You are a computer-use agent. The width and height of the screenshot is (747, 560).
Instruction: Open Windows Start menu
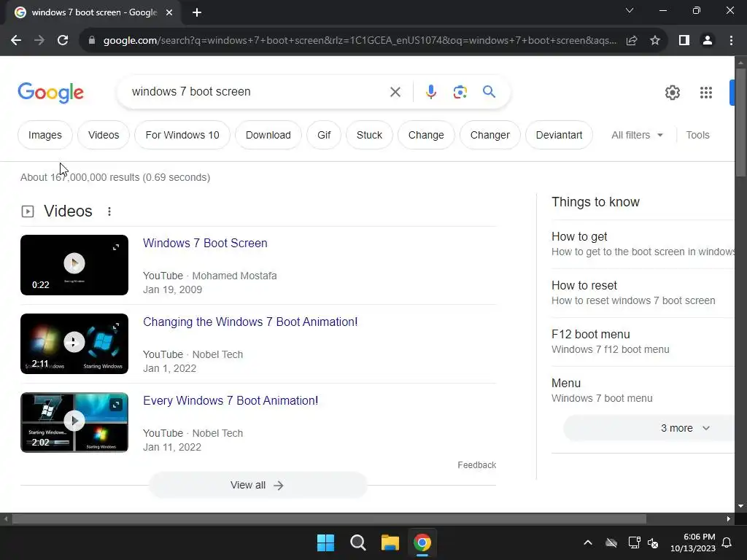coord(326,542)
